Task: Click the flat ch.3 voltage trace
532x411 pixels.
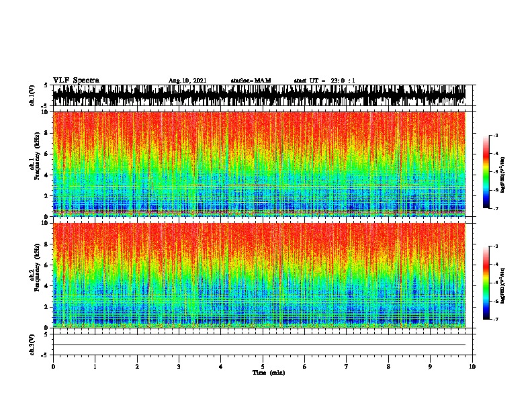Action: (x=259, y=345)
